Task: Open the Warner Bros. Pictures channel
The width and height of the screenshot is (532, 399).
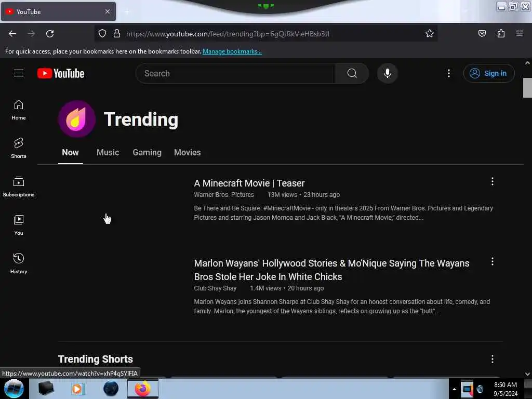Action: pos(224,195)
